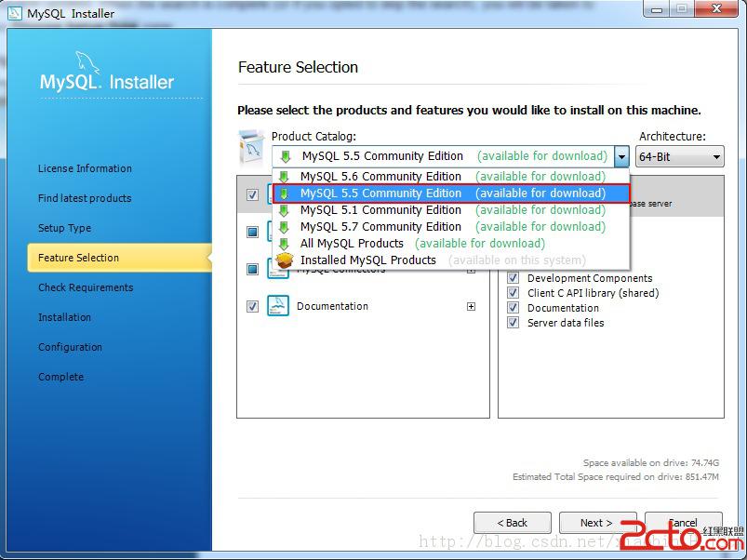This screenshot has height=560, width=747.
Task: Choose All MySQL Products in catalog list
Action: coord(450,244)
